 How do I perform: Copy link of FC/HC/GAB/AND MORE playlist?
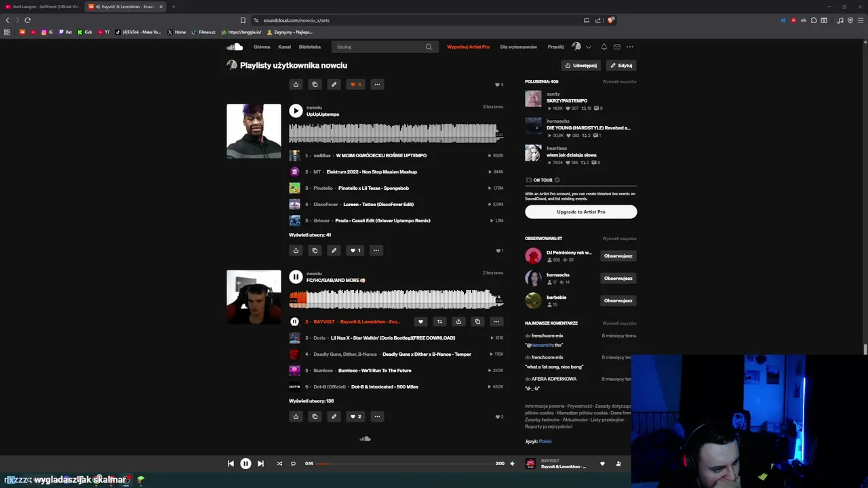315,416
